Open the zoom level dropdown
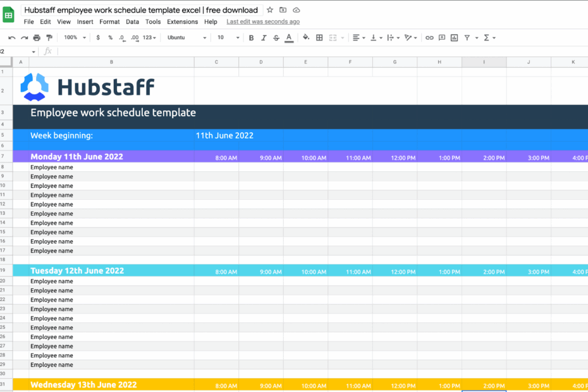This screenshot has width=588, height=392. point(74,37)
